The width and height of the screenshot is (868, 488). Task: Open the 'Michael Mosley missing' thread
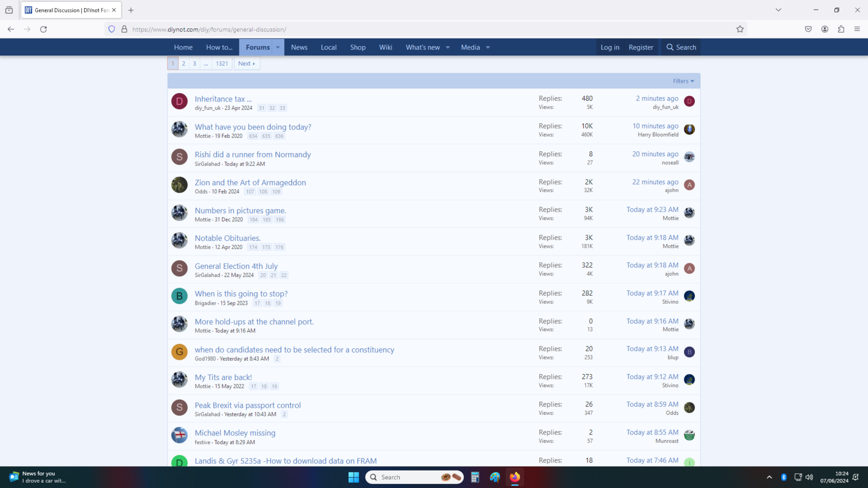click(x=235, y=433)
